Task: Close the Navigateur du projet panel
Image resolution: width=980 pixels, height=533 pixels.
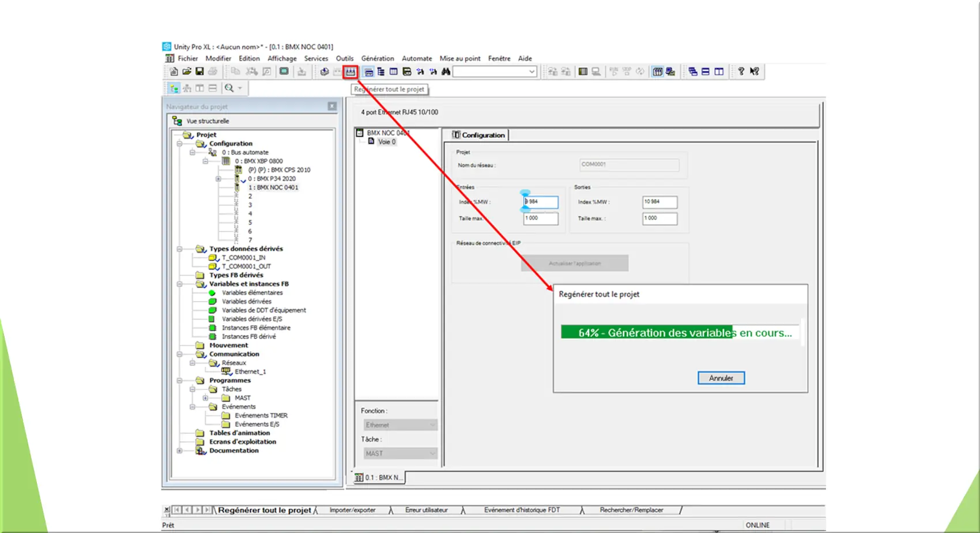Action: (332, 106)
